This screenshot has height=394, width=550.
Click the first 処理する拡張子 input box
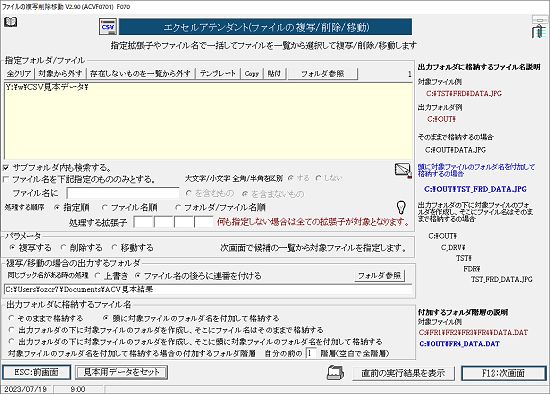143,222
